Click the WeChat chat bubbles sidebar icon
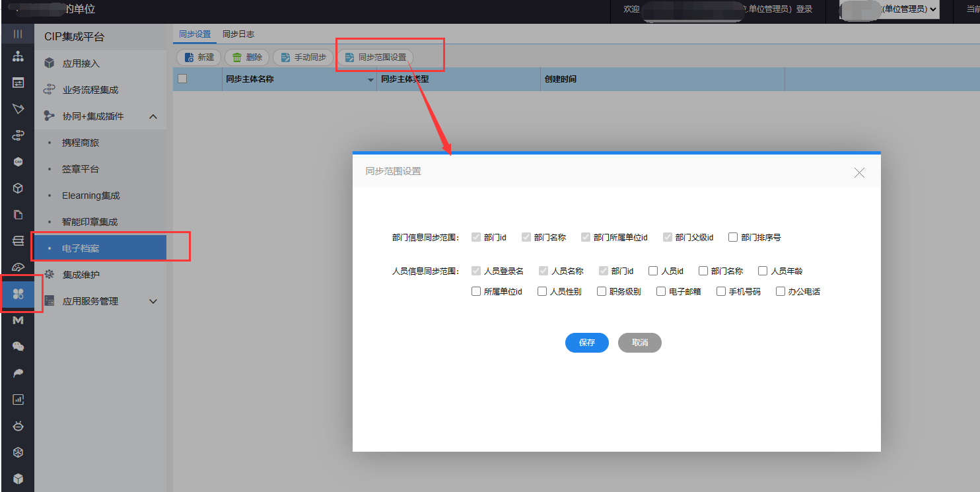 pos(18,347)
